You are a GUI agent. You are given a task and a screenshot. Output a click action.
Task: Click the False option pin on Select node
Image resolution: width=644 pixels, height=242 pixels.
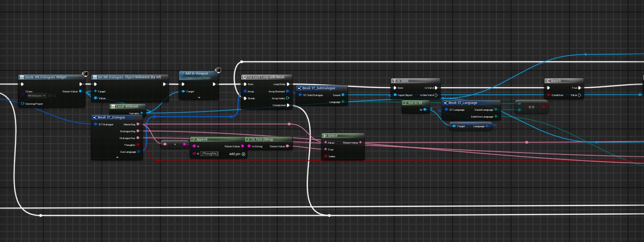[326, 142]
